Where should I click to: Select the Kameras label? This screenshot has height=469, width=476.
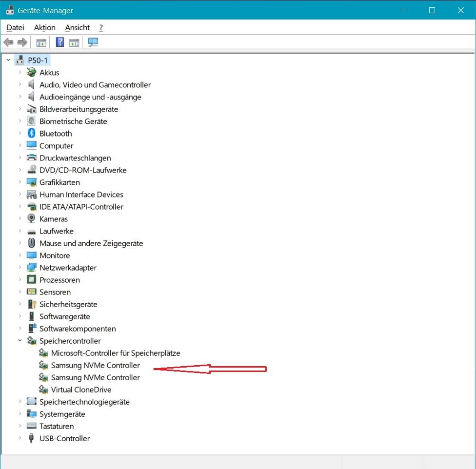click(x=54, y=219)
